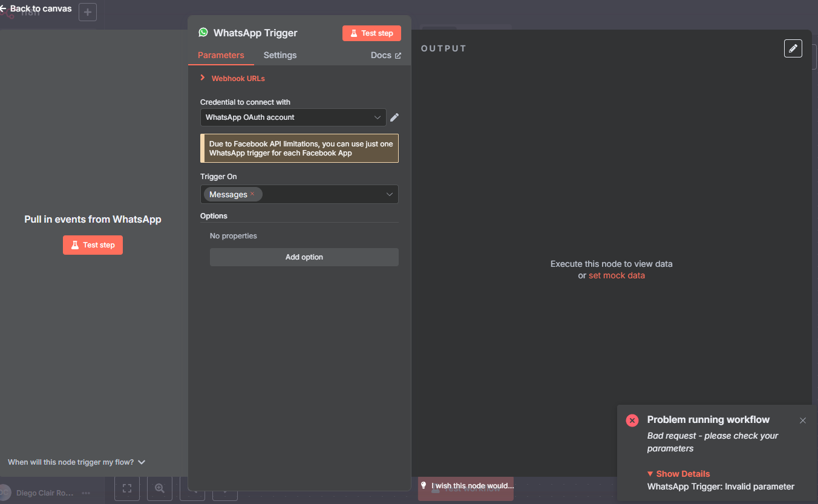Expand the Webhook URLs section
This screenshot has width=818, height=504.
(233, 79)
